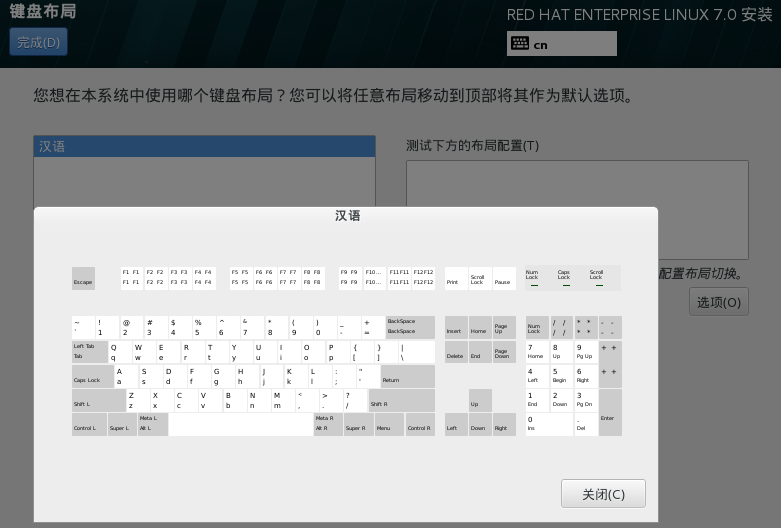The image size is (781, 528).
Task: Click the F9 key in preview
Action: pos(350,278)
